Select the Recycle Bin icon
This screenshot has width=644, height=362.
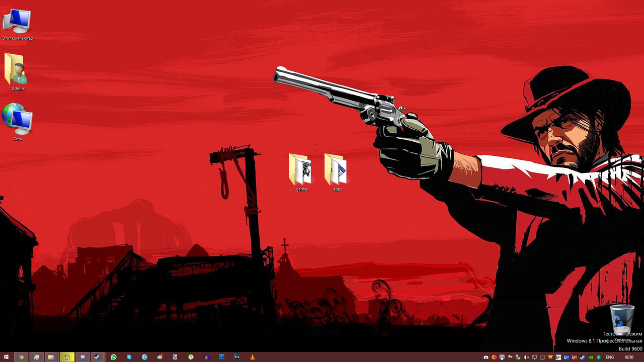(x=622, y=323)
